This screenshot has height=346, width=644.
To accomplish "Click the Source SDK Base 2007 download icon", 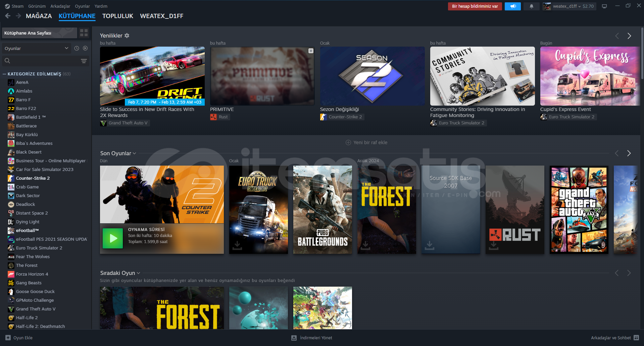I will click(430, 245).
